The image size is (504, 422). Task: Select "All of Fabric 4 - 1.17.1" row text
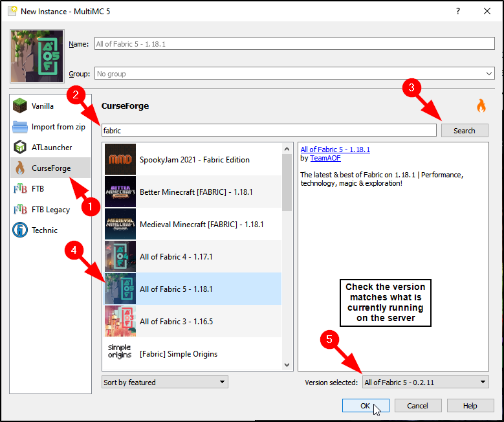[x=176, y=257]
